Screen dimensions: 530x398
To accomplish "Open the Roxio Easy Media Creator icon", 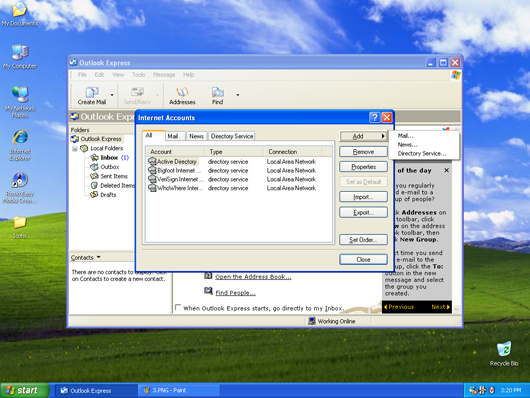I will coord(20,188).
